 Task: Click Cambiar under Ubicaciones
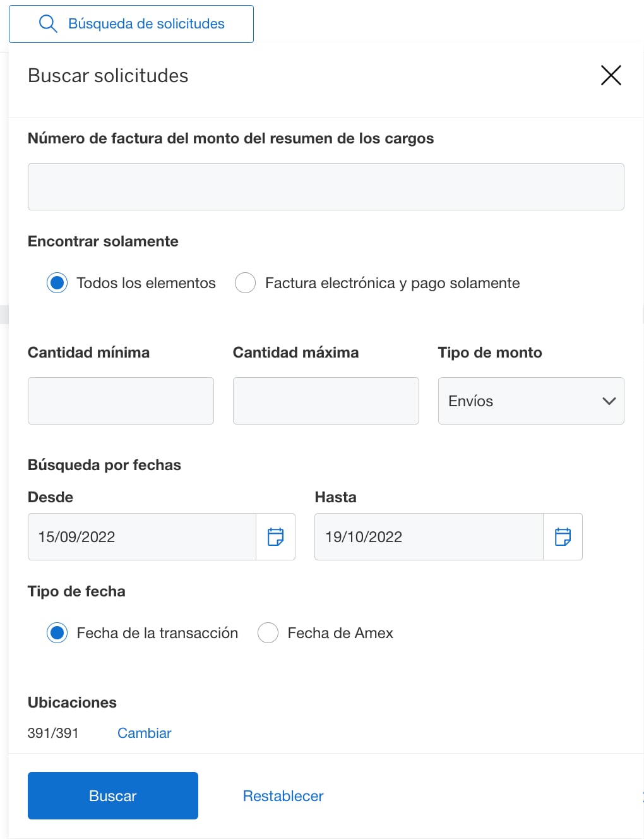coord(144,732)
